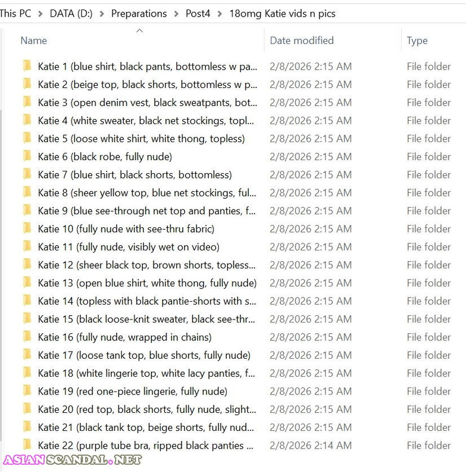The width and height of the screenshot is (466, 476).
Task: Select the folder icon for Katie 15
Action: pos(27,318)
